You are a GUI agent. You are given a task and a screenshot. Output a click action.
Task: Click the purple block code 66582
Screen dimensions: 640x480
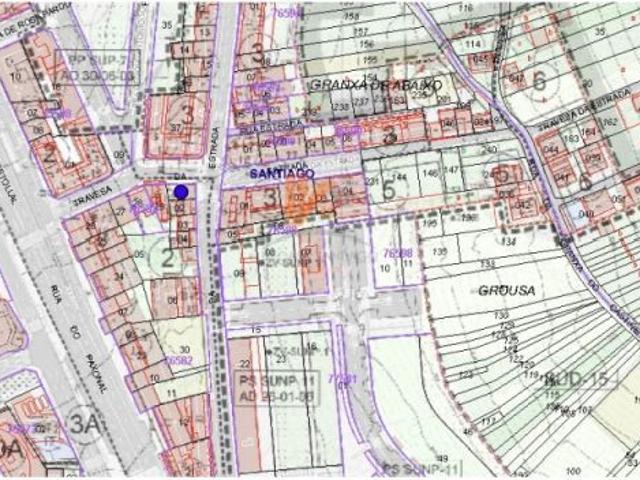(x=179, y=360)
